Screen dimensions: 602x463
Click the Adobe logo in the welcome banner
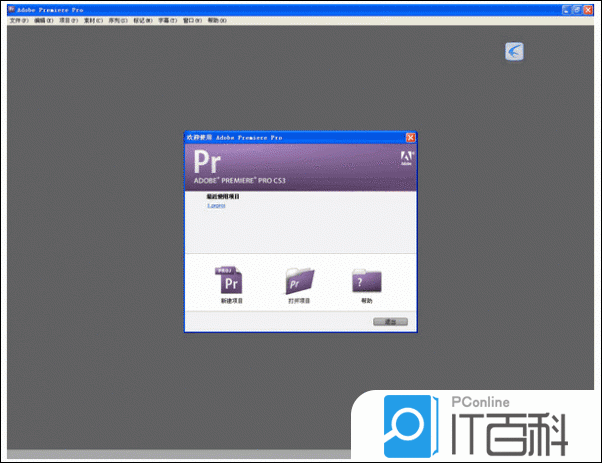click(x=406, y=160)
